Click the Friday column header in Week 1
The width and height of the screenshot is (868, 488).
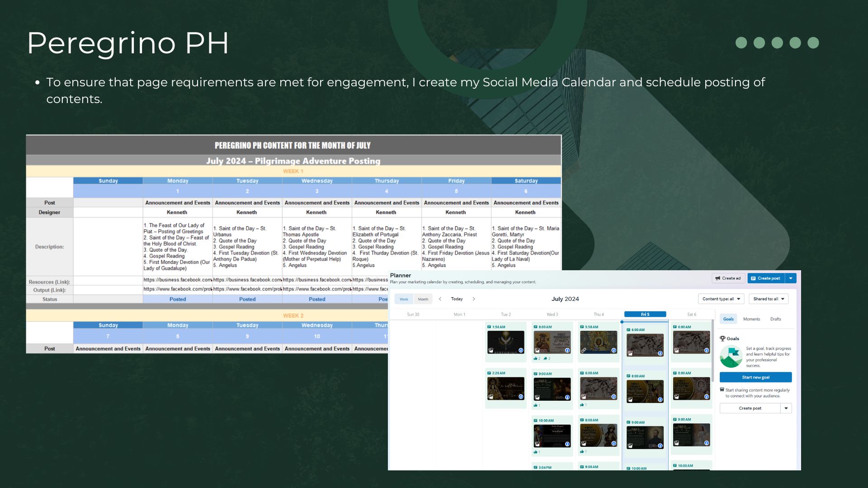click(456, 181)
